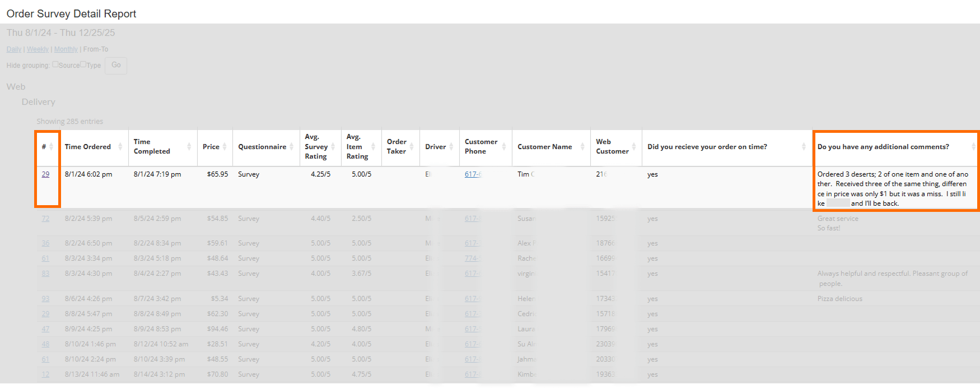The width and height of the screenshot is (980, 389).
Task: Click Tim's customer phone number link
Action: pos(473,174)
